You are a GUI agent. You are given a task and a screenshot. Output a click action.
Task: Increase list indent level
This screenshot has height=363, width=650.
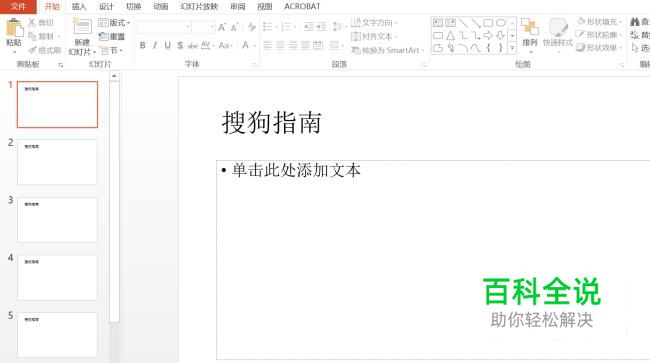321,27
